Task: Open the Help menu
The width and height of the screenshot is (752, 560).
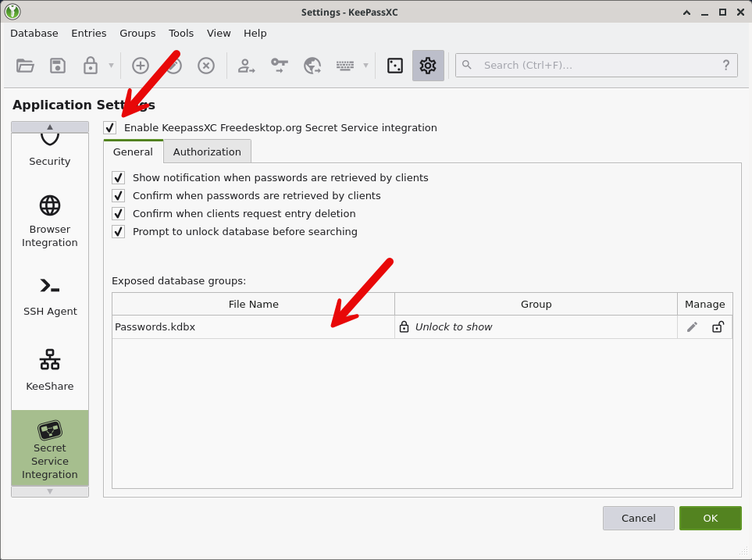Action: (x=255, y=33)
